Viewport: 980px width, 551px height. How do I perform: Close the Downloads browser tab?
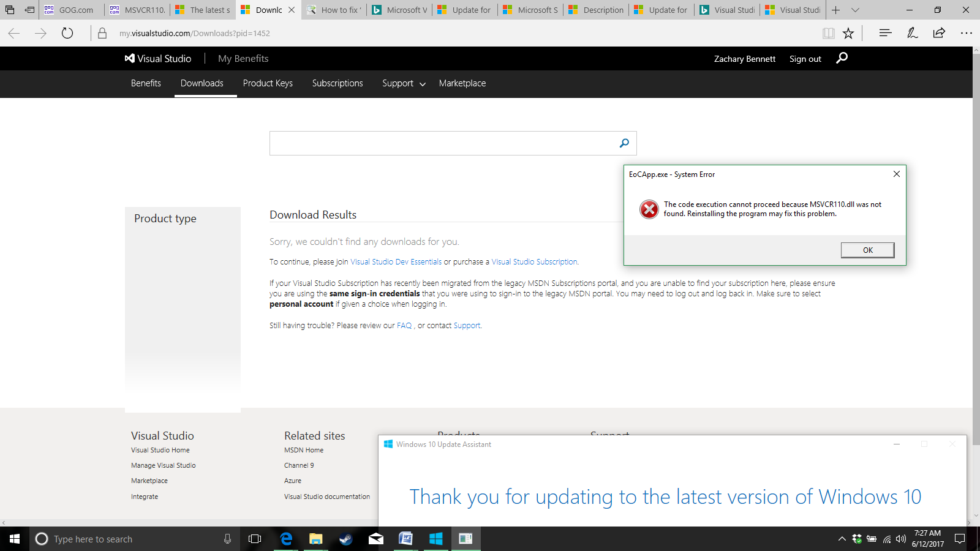(292, 10)
